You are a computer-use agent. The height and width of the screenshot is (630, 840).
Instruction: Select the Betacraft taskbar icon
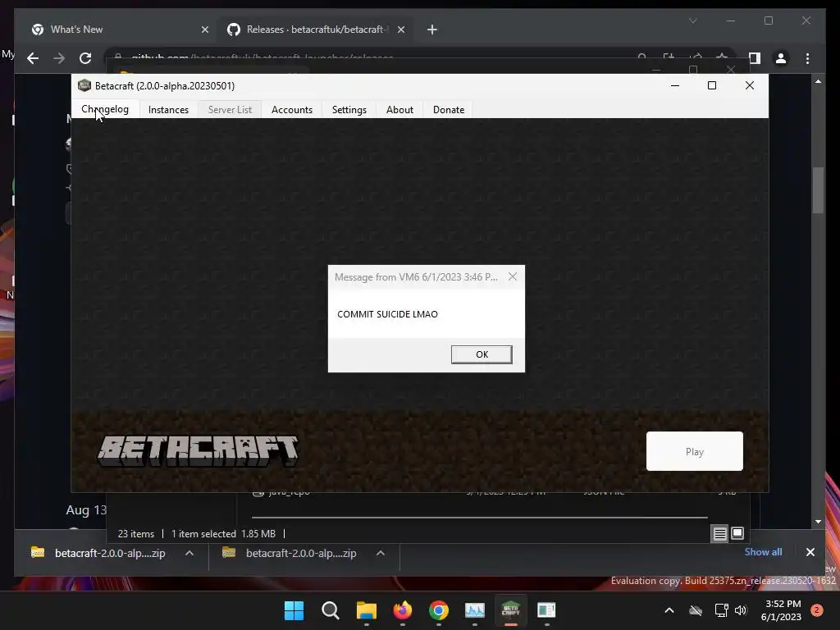point(510,610)
